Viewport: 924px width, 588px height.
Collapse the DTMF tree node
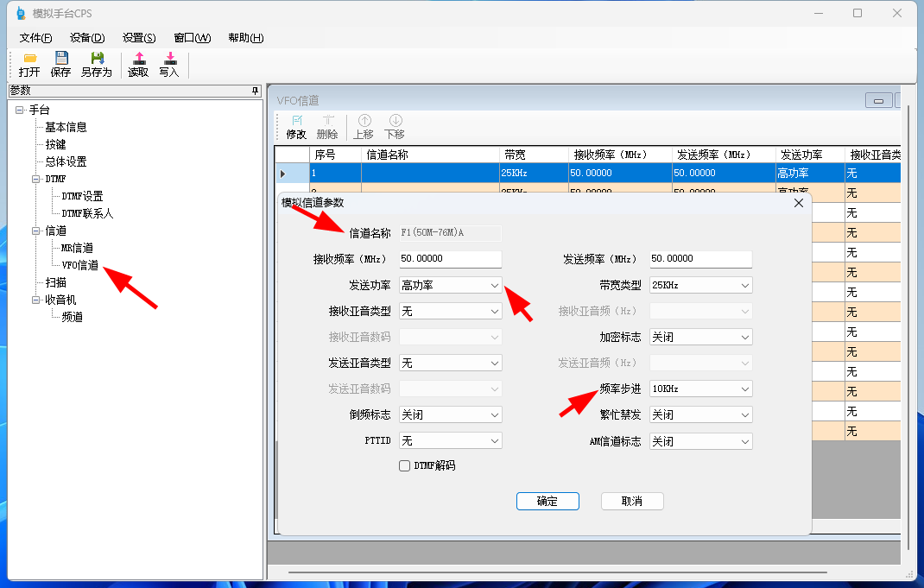point(36,179)
